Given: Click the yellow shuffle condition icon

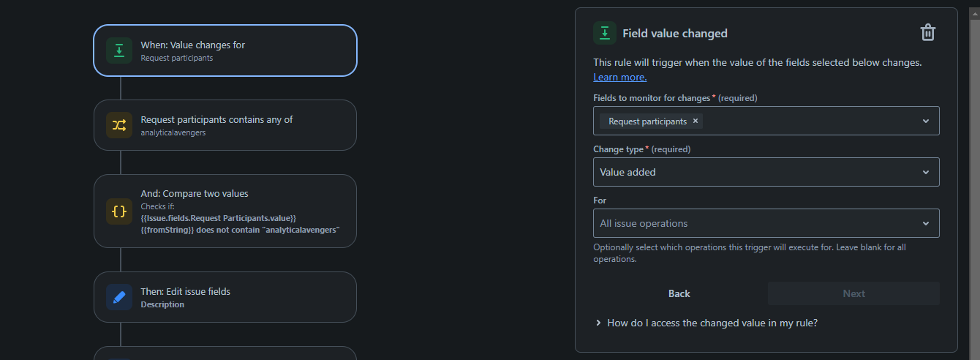Looking at the screenshot, I should click(x=119, y=125).
